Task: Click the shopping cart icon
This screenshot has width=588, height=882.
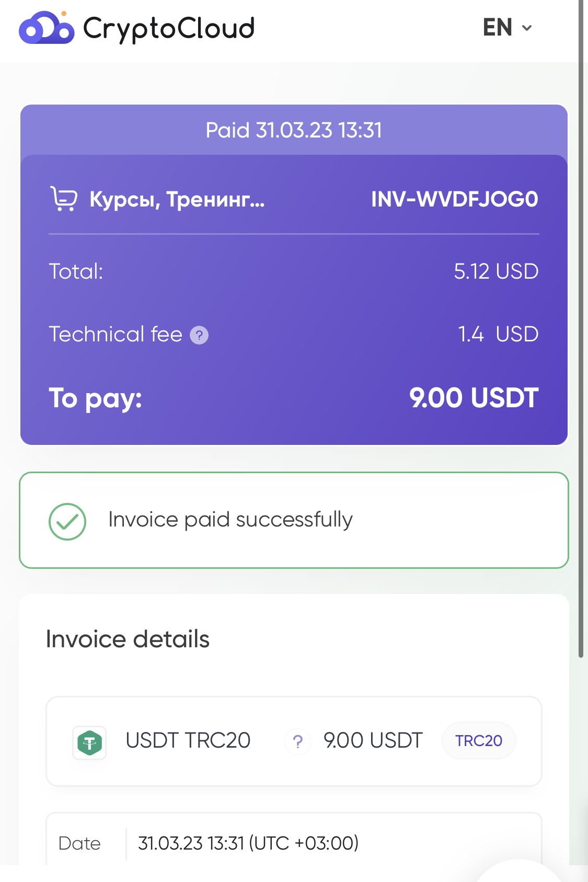Action: pos(64,199)
